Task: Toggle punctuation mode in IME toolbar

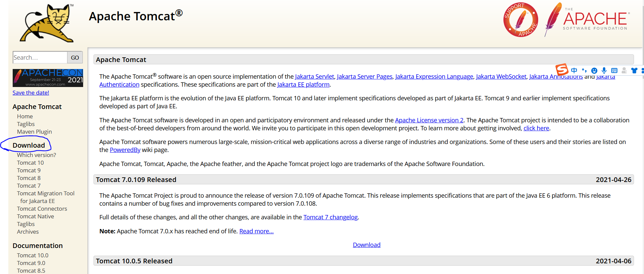Action: click(584, 70)
